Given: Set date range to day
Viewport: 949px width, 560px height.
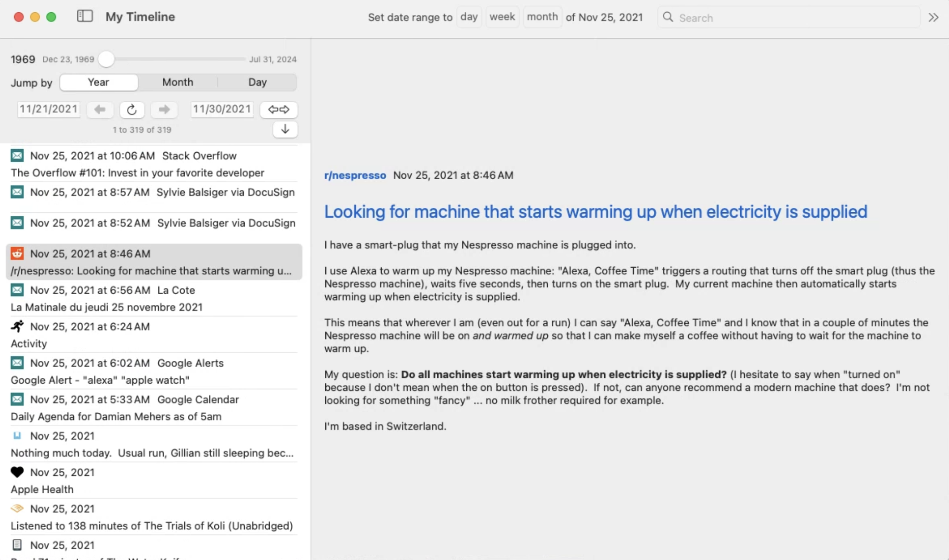Looking at the screenshot, I should [x=469, y=17].
